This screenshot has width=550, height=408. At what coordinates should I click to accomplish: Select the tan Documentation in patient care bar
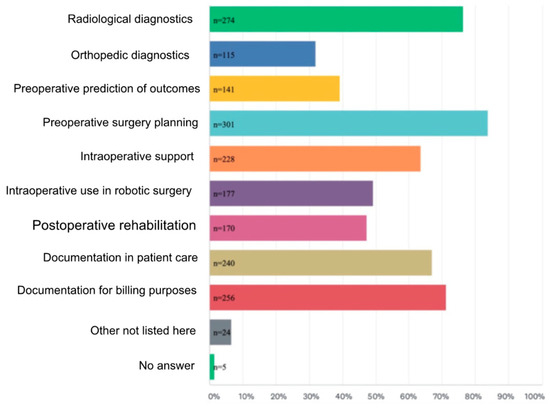coord(321,263)
